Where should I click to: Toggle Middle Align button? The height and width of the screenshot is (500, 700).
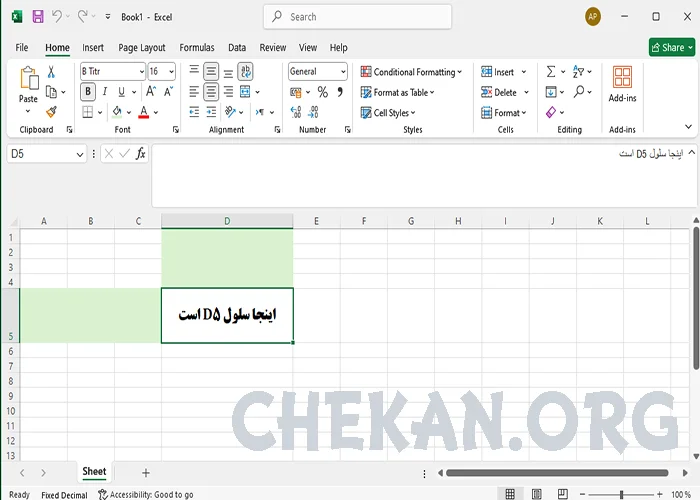(211, 71)
